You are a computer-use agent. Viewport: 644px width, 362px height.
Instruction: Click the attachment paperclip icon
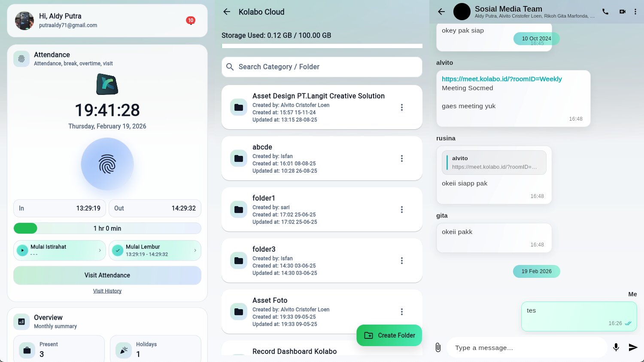click(438, 347)
